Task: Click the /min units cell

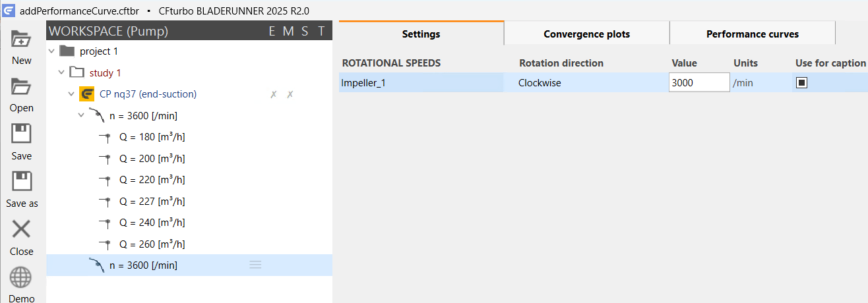Action: click(x=743, y=83)
